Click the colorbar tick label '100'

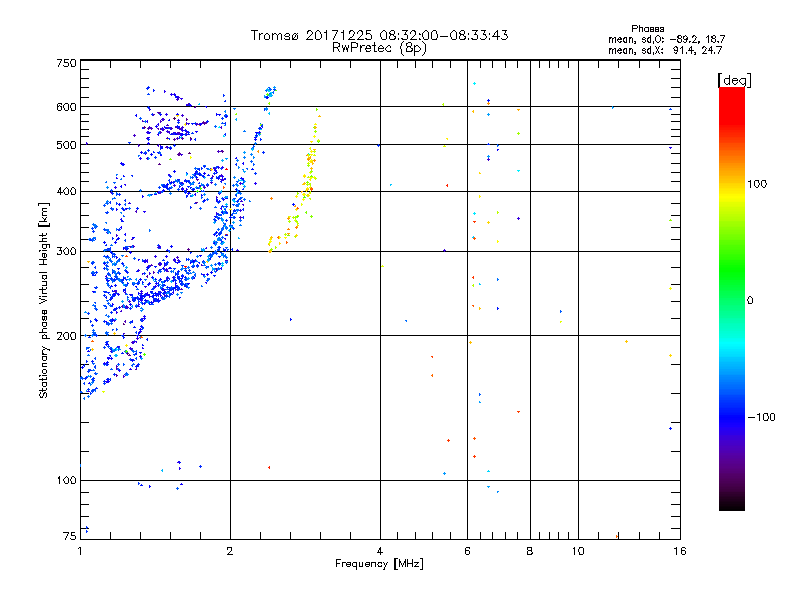tap(757, 184)
